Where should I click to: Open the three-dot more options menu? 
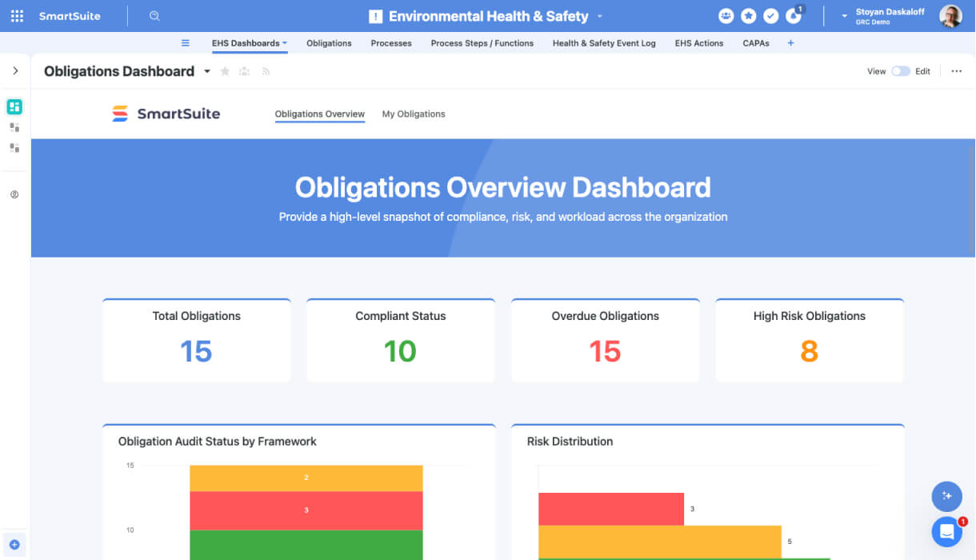pos(957,71)
